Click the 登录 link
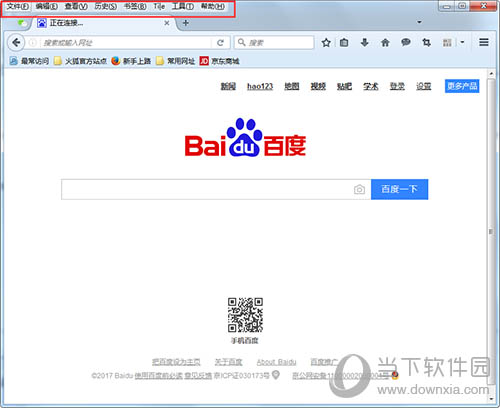 (x=397, y=86)
